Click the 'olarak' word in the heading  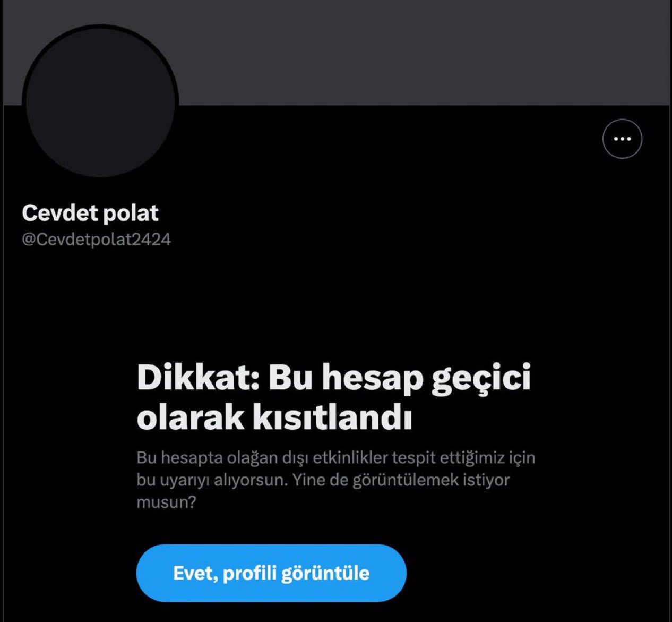[191, 417]
